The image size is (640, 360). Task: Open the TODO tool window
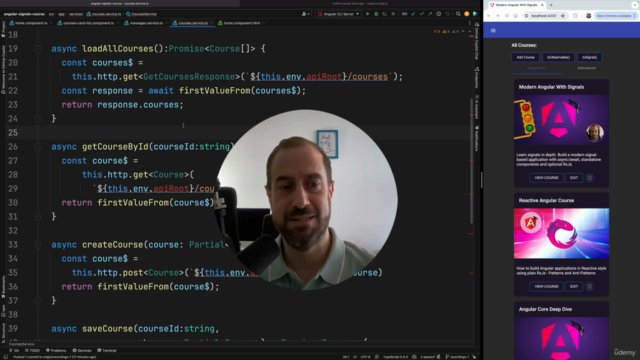33,350
